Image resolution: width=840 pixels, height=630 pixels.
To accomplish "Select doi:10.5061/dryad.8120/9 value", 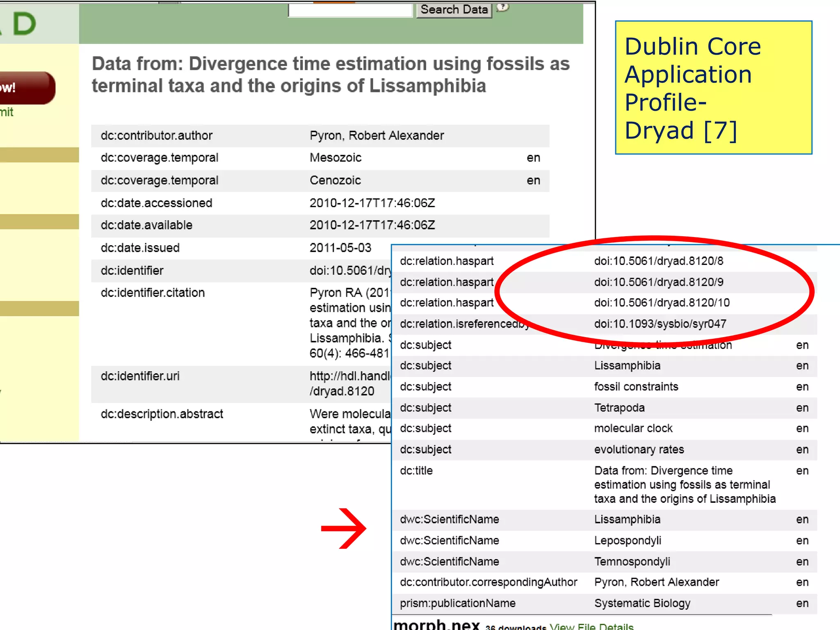I will pyautogui.click(x=659, y=282).
